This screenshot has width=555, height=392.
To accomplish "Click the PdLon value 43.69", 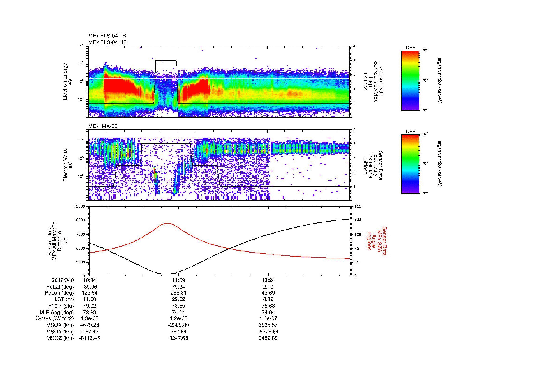I will 268,293.
